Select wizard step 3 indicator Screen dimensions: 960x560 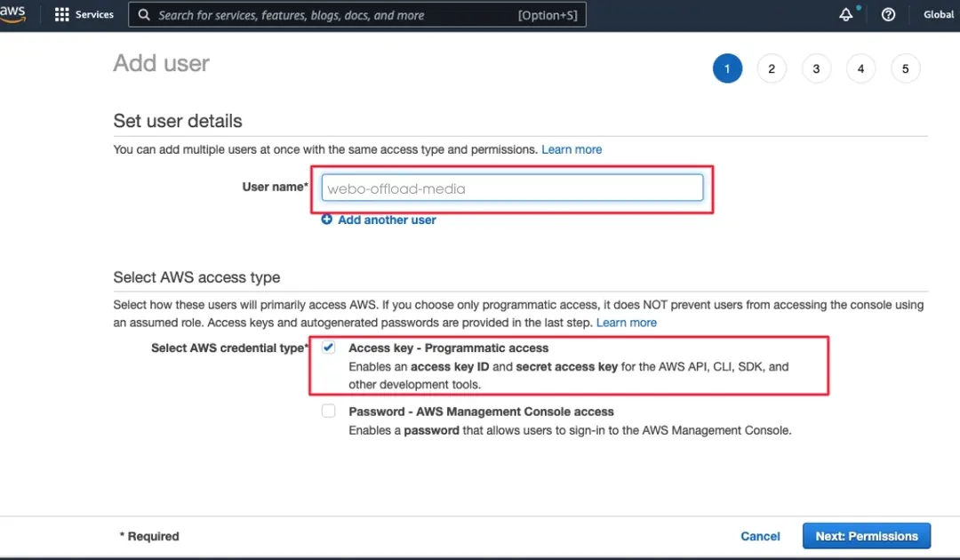pyautogui.click(x=816, y=68)
